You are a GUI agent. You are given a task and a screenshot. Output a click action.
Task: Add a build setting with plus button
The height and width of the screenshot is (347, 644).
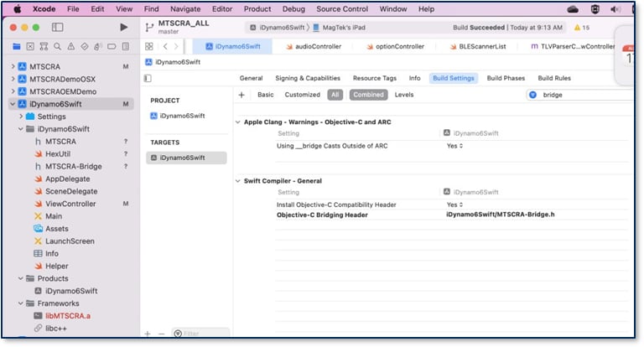[241, 95]
